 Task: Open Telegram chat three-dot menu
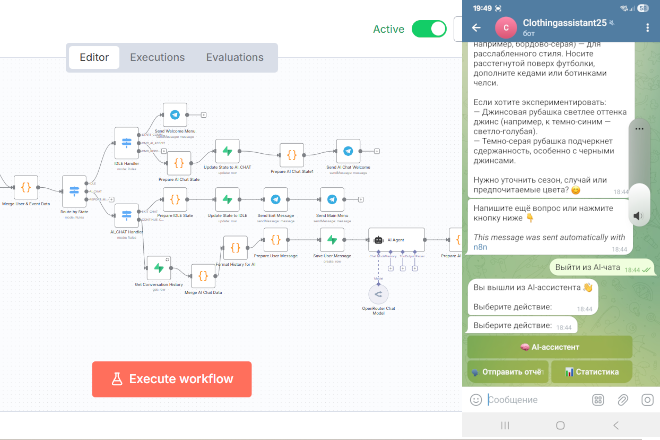pos(647,28)
